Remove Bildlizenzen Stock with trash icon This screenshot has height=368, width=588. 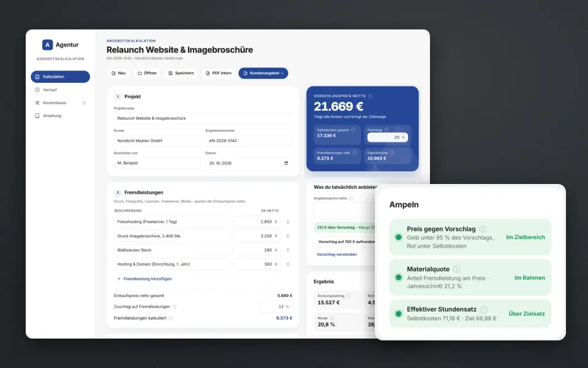point(288,250)
